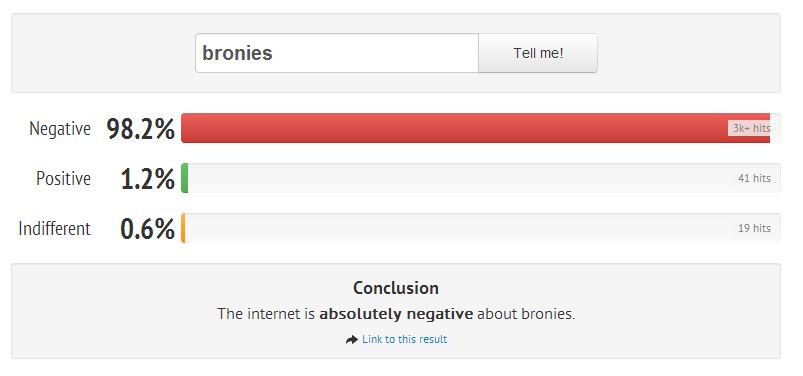The image size is (803, 376).
Task: Click the search field containing "bronies"
Action: 337,53
